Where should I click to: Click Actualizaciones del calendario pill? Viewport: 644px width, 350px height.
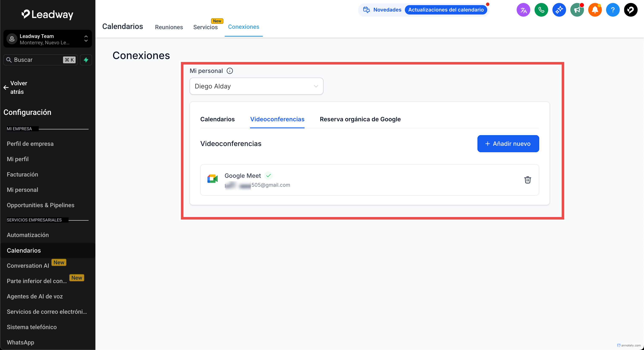(x=446, y=10)
